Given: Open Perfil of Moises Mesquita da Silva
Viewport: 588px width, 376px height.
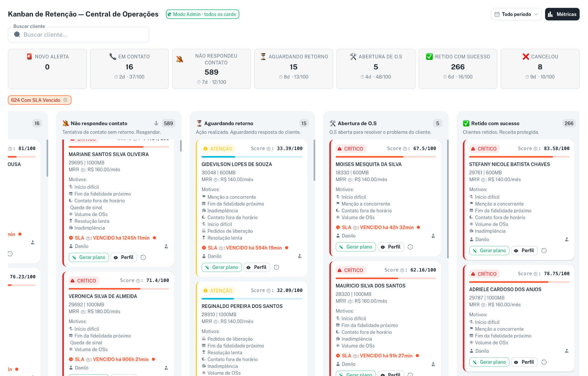Looking at the screenshot, I should coord(391,247).
